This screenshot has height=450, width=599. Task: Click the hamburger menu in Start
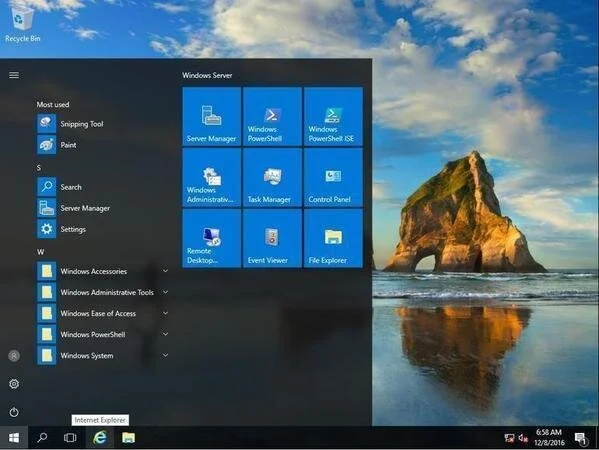pyautogui.click(x=14, y=75)
